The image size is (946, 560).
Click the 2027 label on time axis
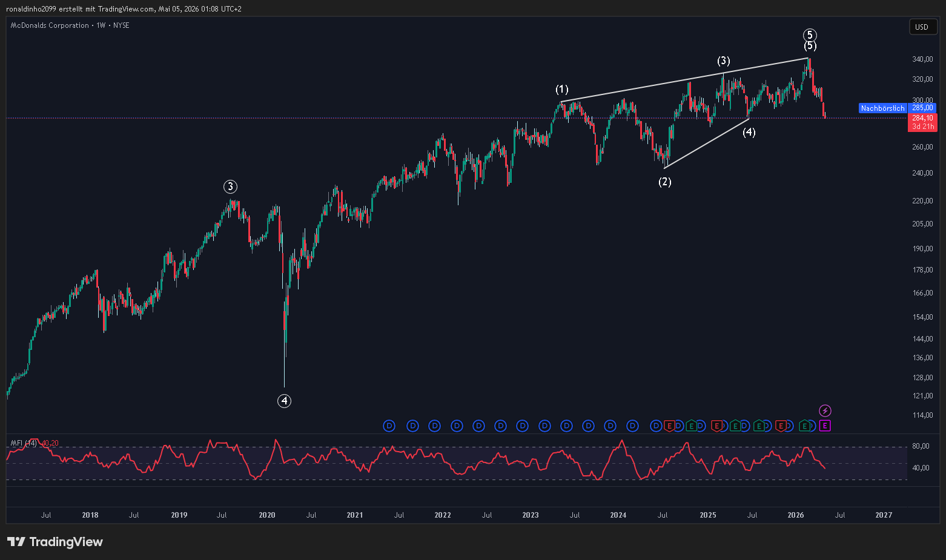(x=884, y=515)
